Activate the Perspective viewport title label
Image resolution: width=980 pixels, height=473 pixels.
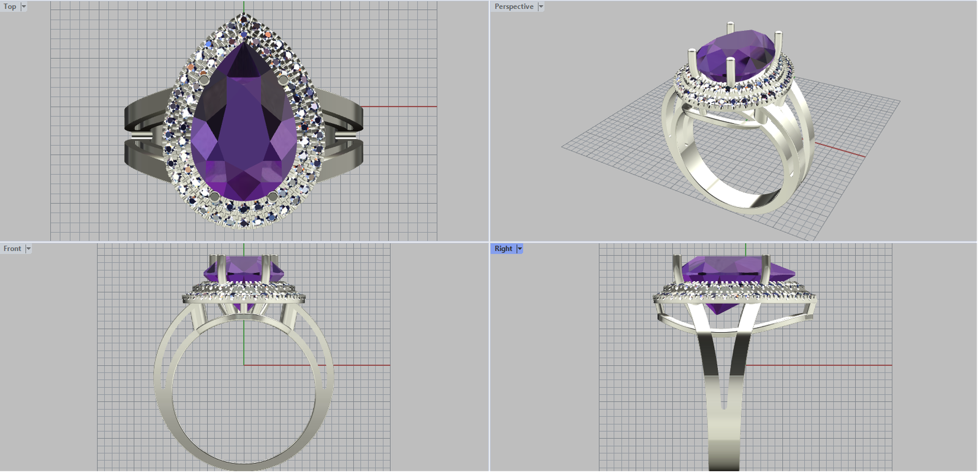514,7
